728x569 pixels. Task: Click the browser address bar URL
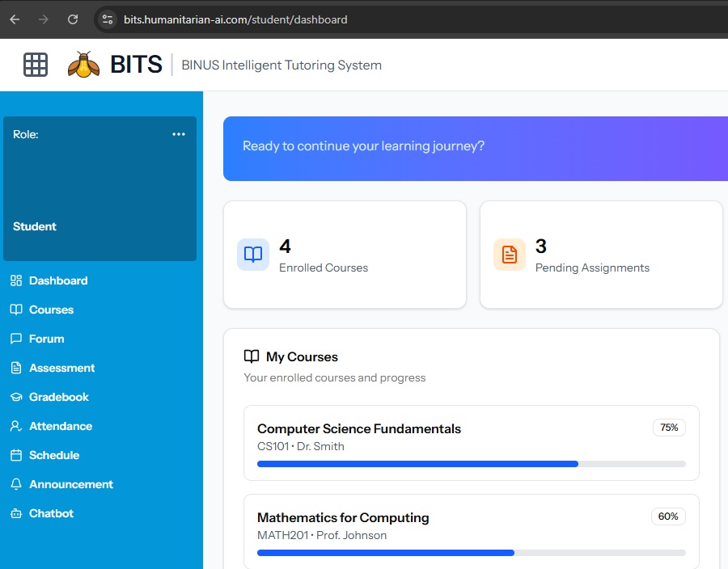(235, 19)
